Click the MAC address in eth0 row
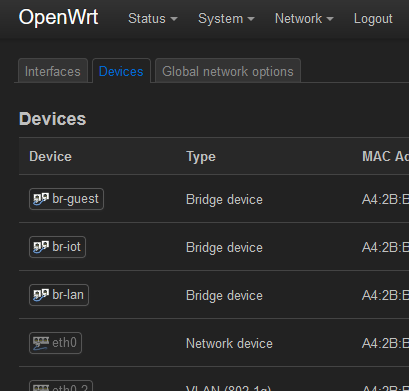This screenshot has width=409, height=391. (385, 344)
